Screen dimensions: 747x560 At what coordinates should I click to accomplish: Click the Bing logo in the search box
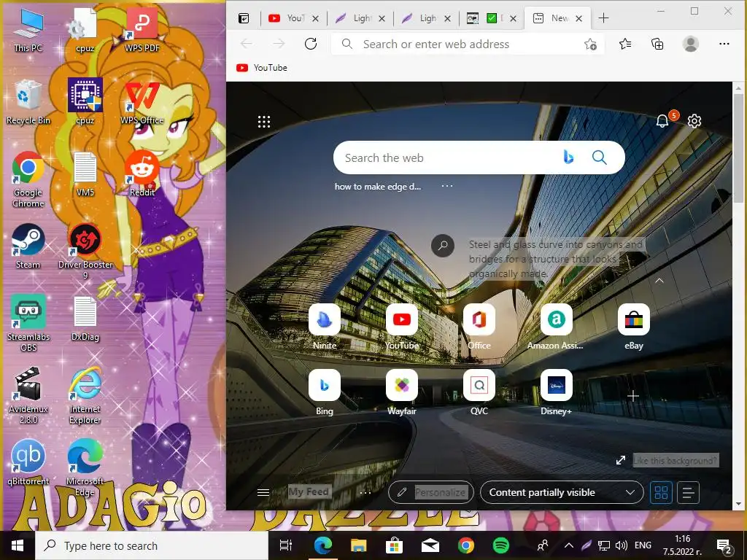[x=568, y=157]
